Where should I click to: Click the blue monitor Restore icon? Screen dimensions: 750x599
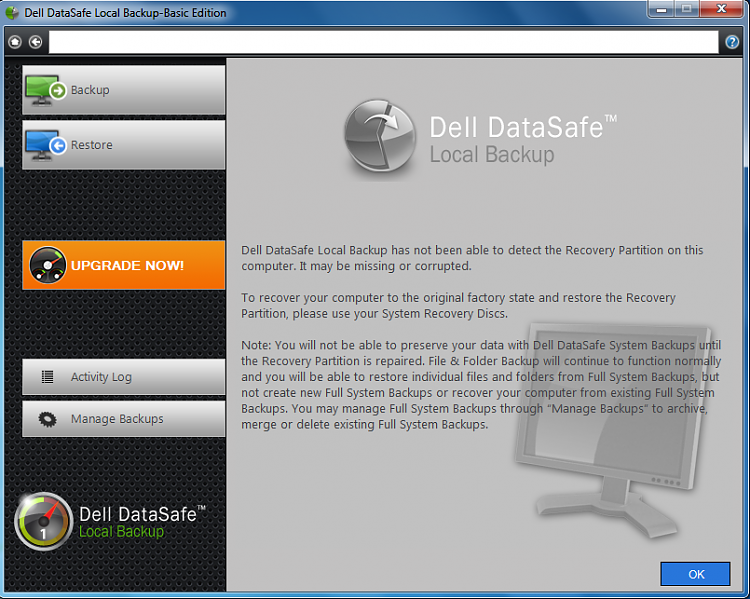pos(45,145)
